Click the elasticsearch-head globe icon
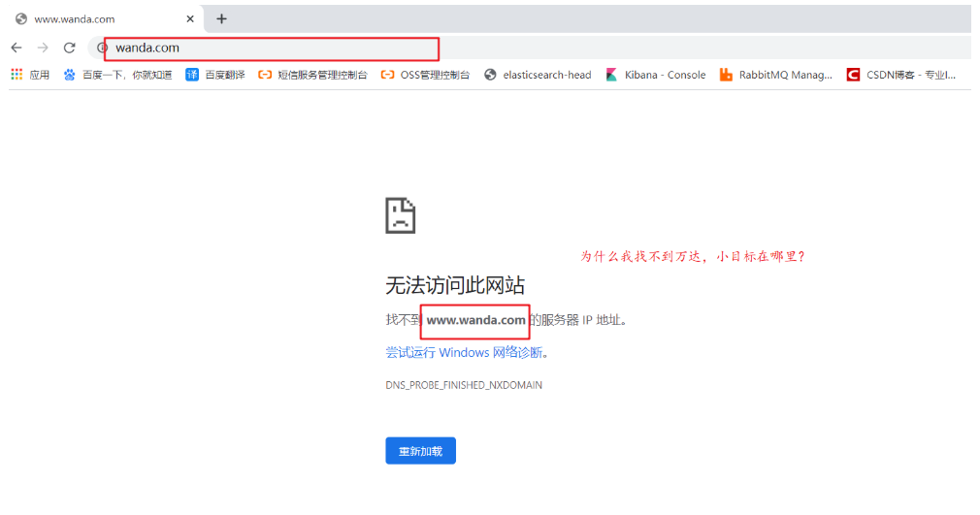980x515 pixels. click(x=491, y=75)
